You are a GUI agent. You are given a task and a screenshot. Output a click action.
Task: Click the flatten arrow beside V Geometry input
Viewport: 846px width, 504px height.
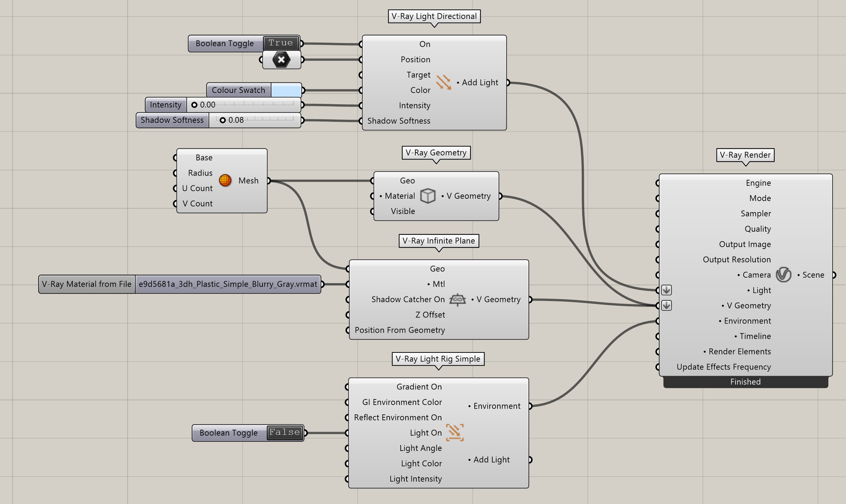666,305
